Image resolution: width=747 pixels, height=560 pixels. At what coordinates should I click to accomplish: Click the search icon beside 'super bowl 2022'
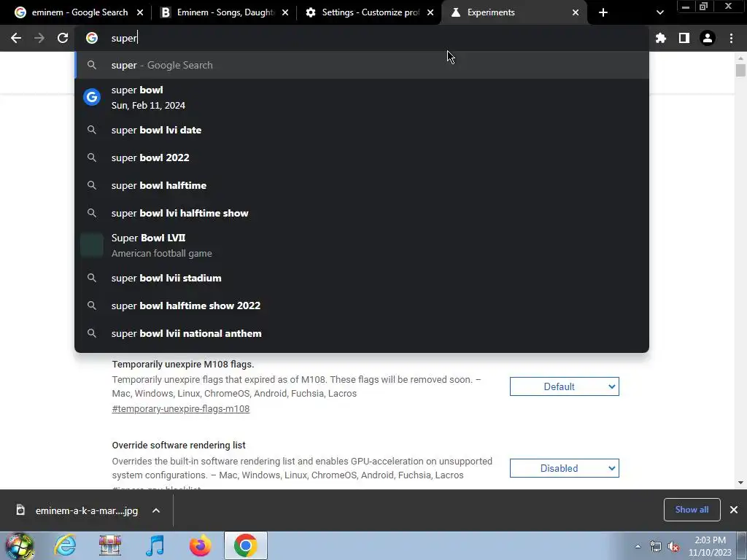pos(92,157)
